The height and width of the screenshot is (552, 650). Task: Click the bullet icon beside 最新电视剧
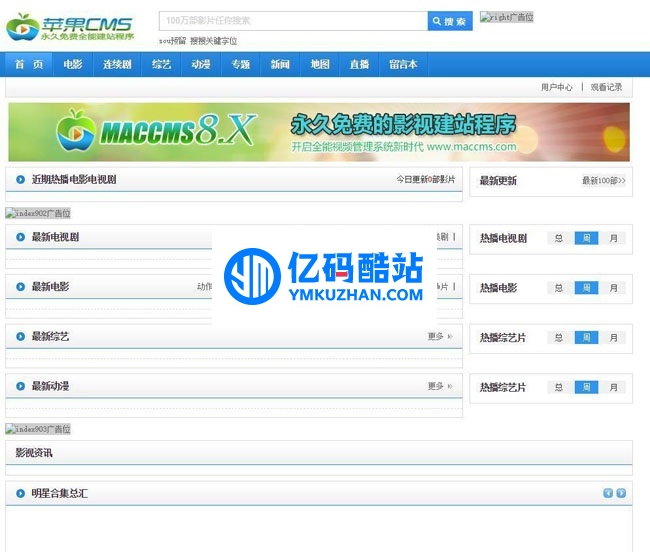20,237
